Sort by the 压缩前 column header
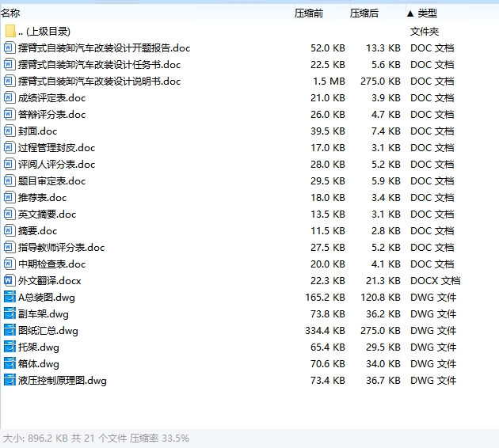 point(309,13)
